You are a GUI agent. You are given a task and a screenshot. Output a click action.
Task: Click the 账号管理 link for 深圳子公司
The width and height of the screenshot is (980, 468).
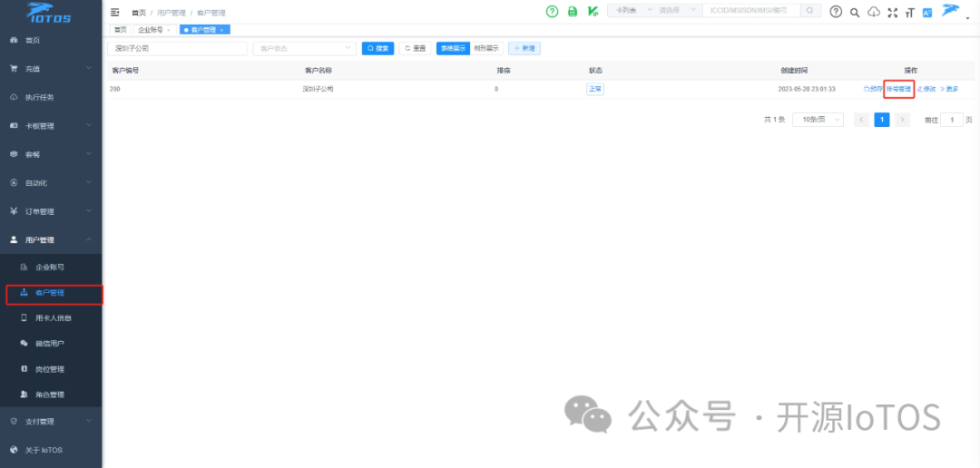898,90
